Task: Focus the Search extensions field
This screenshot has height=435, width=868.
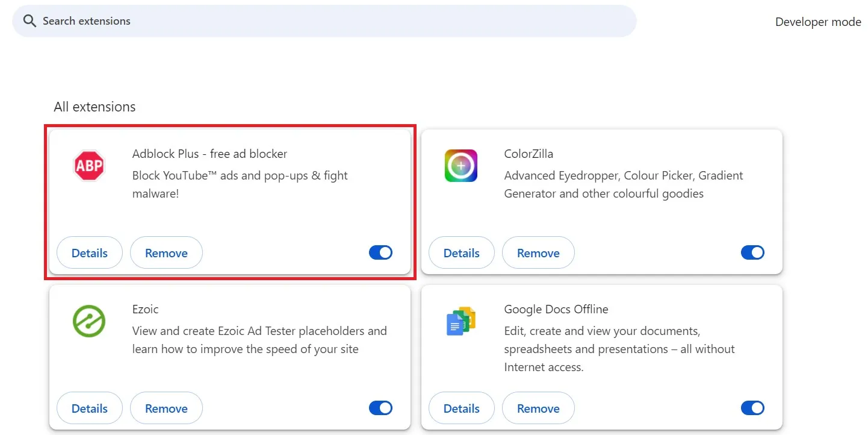Action: (x=325, y=21)
